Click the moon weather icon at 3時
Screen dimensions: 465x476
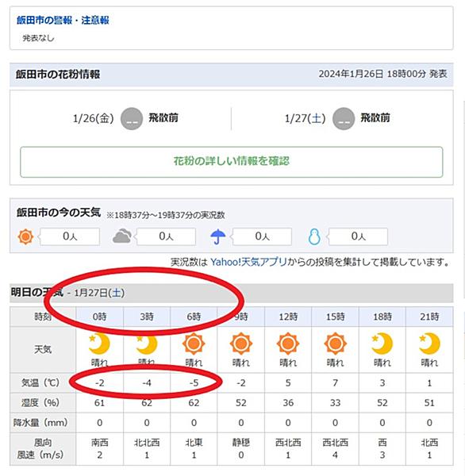point(147,344)
